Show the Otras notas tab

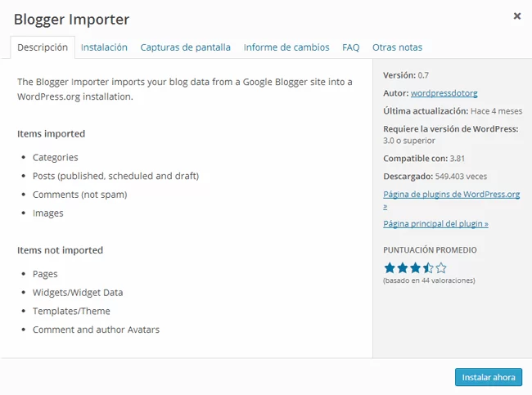click(x=397, y=47)
